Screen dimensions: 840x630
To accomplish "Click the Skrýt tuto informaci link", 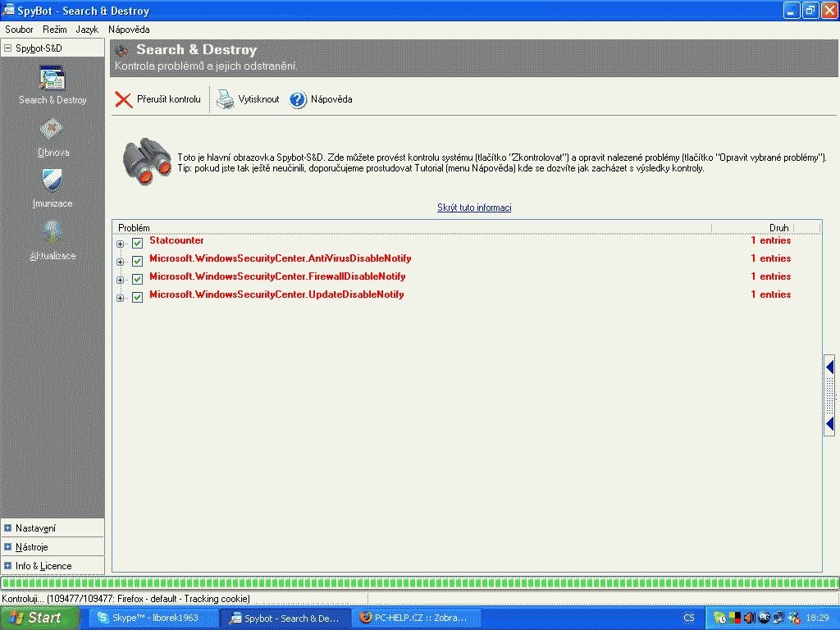I will click(x=474, y=208).
